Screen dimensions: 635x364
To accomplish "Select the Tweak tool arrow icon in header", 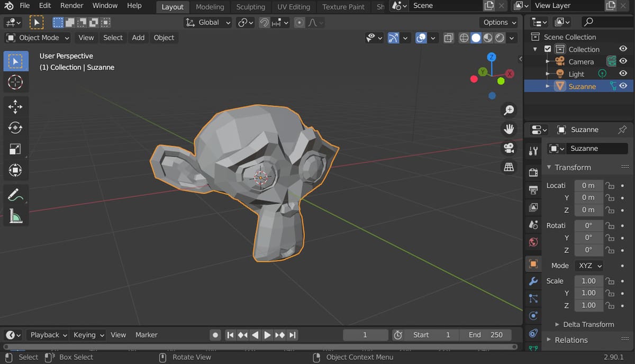I will point(37,22).
